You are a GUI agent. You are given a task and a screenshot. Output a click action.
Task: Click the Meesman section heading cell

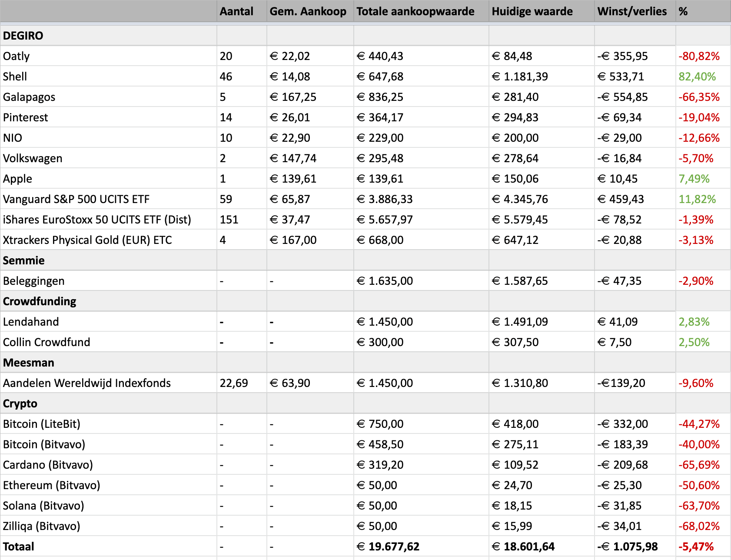tap(109, 363)
